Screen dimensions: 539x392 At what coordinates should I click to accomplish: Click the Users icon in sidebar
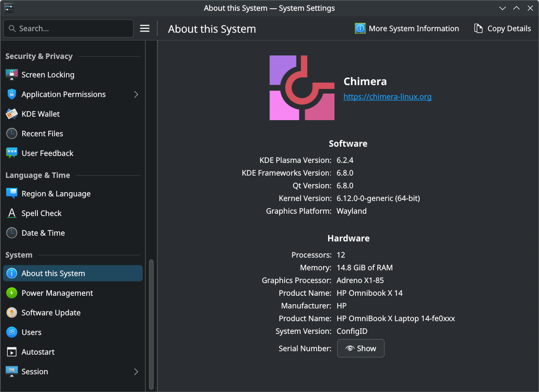[12, 332]
